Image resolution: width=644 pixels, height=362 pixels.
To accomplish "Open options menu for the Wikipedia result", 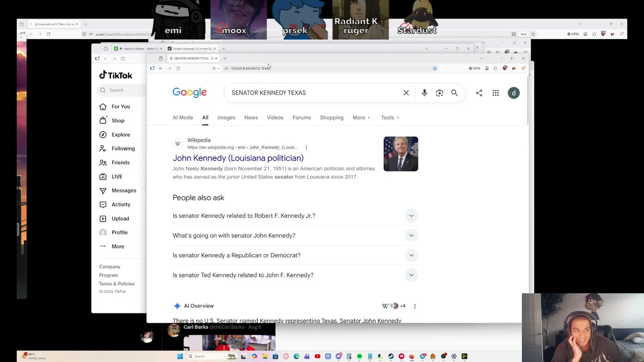I will point(306,147).
